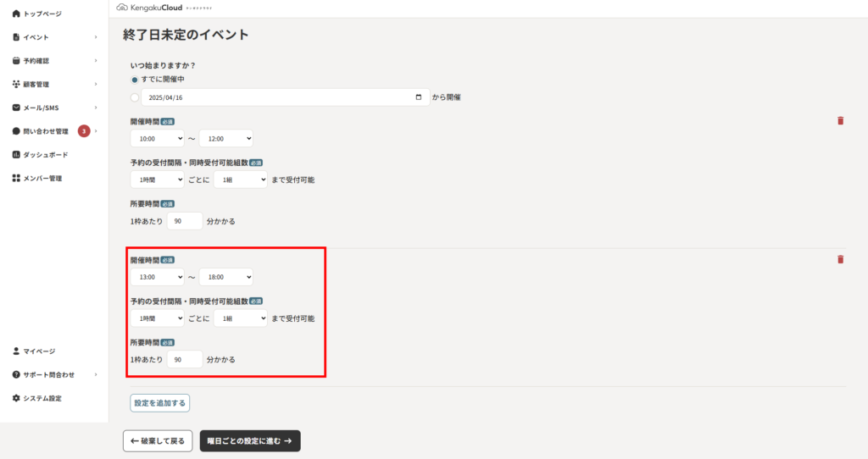The height and width of the screenshot is (459, 868).
Task: Open the 12:00 end time dropdown
Action: [x=225, y=138]
